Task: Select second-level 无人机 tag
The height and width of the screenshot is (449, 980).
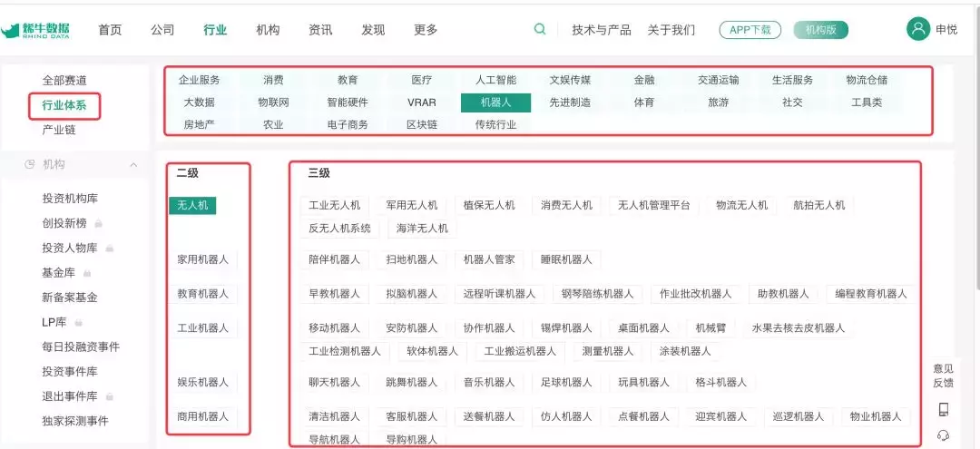Action: [x=192, y=205]
